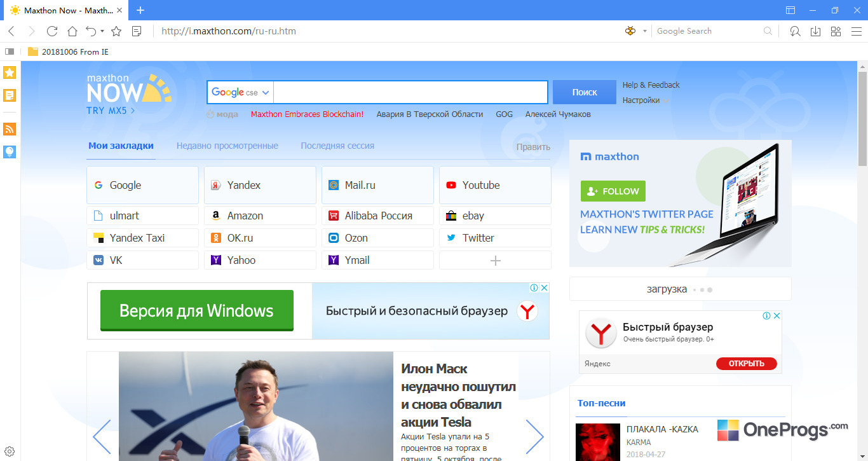This screenshot has height=461, width=868.
Task: Open the Google bookmark tile
Action: pos(142,185)
